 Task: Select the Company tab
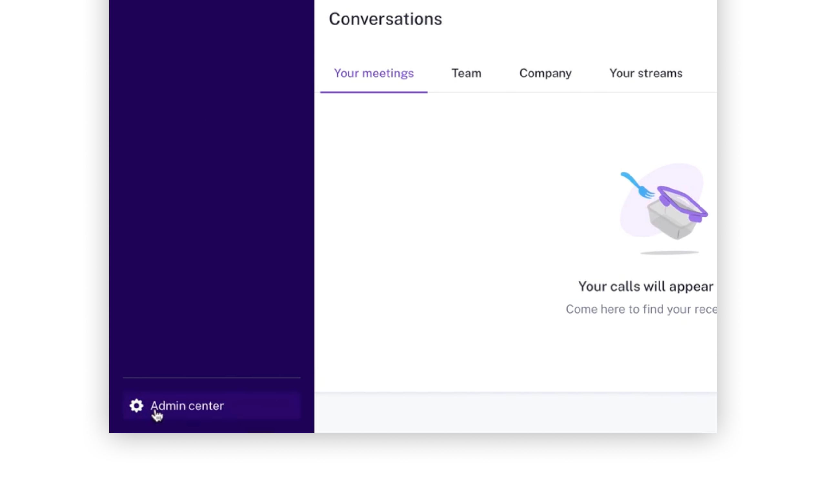(545, 73)
